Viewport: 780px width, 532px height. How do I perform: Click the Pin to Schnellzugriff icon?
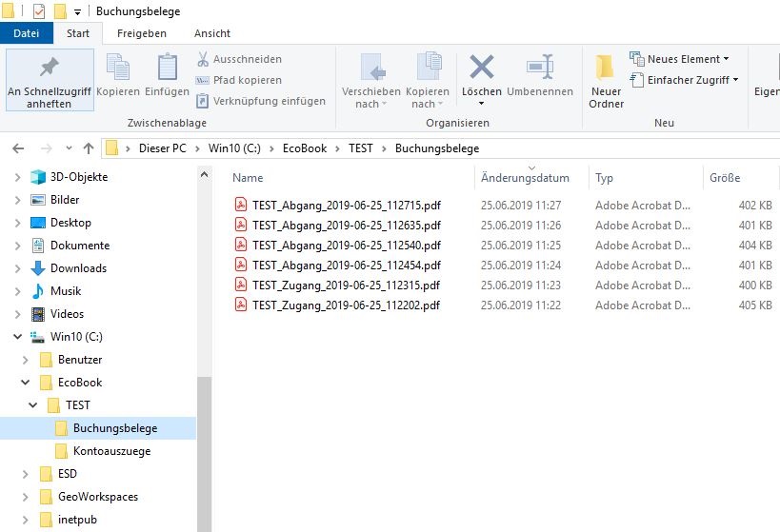tap(49, 68)
